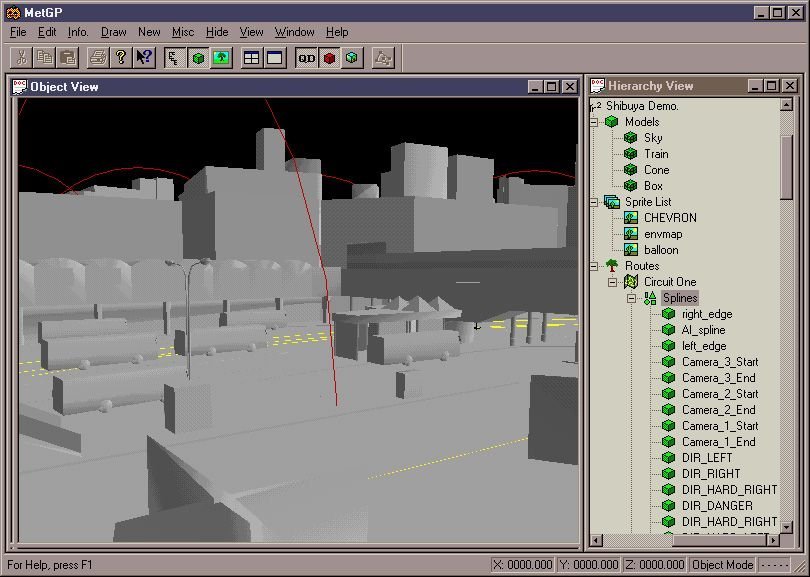Click the yellow question mark Help icon
Image resolution: width=810 pixels, height=577 pixels.
(120, 57)
